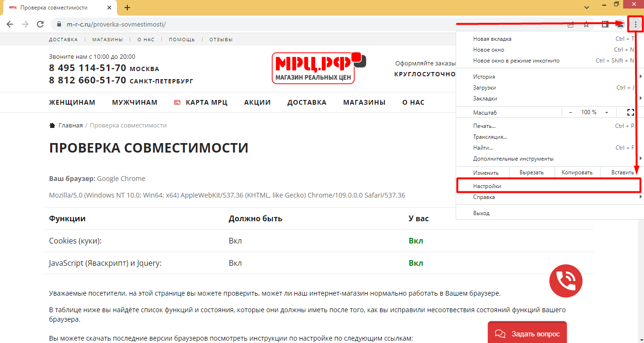Open МУЖЧИНАМ in main navigation

point(135,102)
